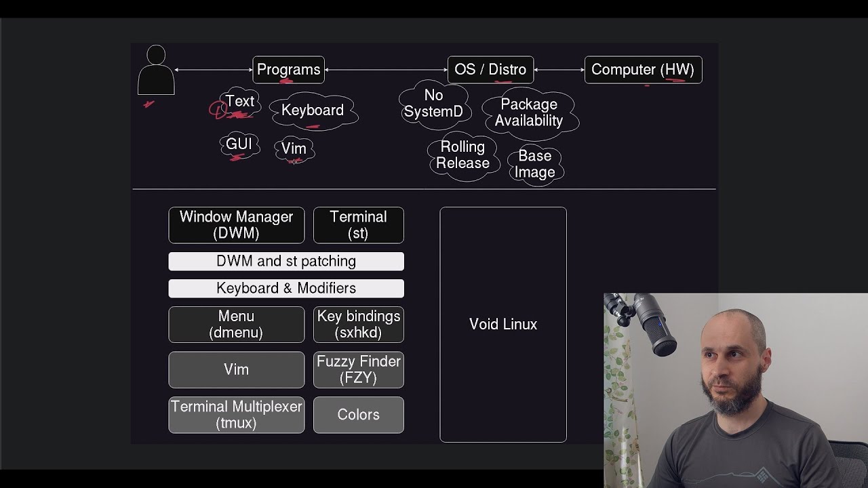The width and height of the screenshot is (868, 488).
Task: Click the Text cloud bubble
Action: click(240, 102)
